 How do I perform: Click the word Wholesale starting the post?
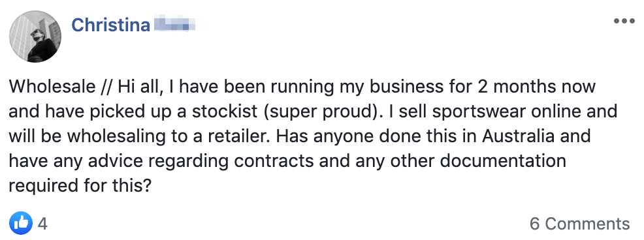[52, 87]
